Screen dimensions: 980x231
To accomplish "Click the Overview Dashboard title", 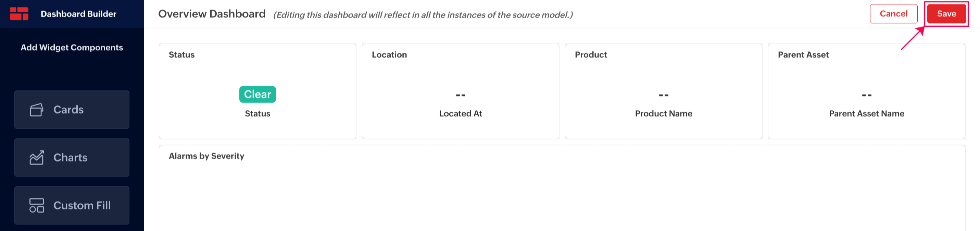I will click(212, 14).
